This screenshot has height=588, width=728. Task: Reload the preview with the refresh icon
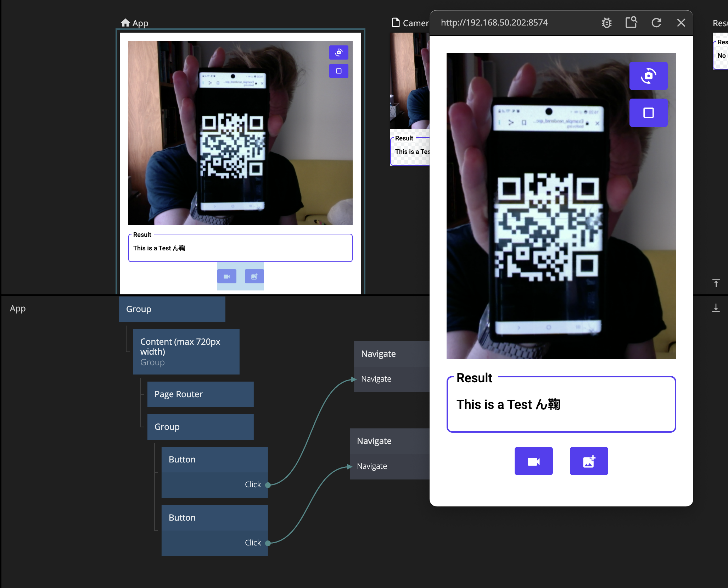coord(656,23)
